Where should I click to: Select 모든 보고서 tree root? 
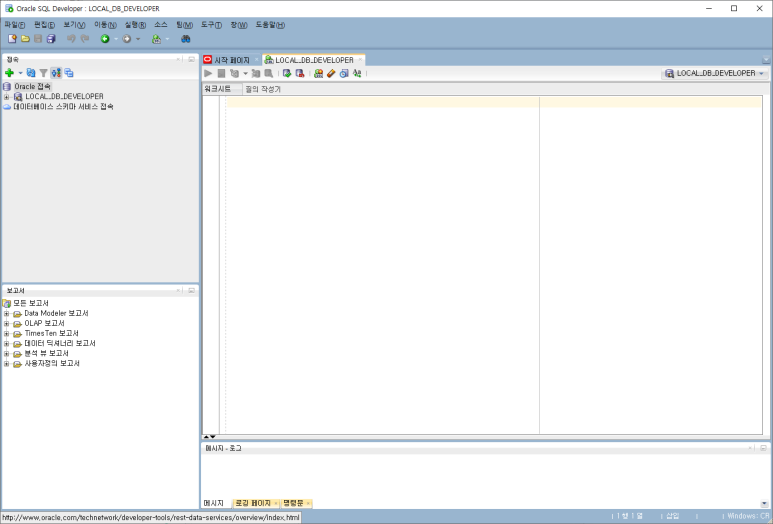(31, 303)
